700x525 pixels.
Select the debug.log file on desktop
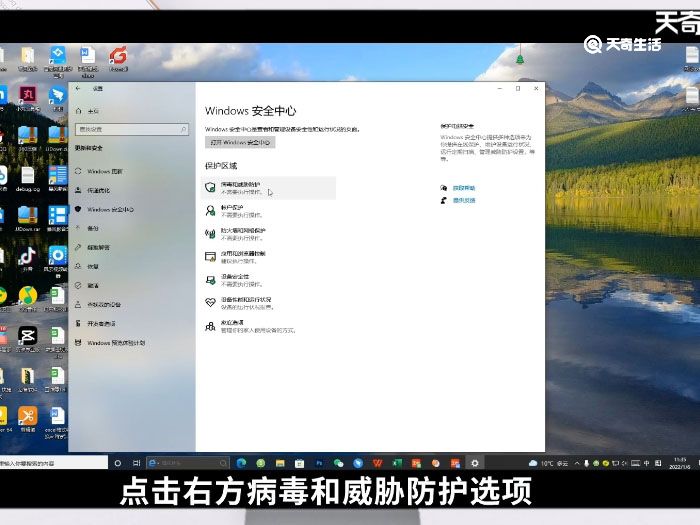pyautogui.click(x=28, y=179)
